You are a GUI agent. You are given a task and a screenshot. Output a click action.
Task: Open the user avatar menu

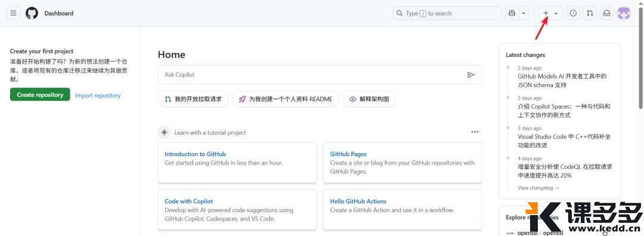(624, 13)
